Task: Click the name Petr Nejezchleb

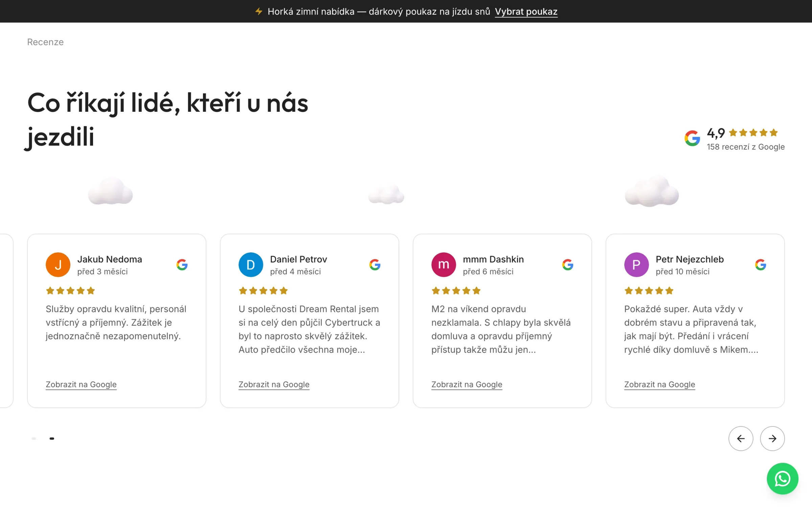Action: pos(690,259)
